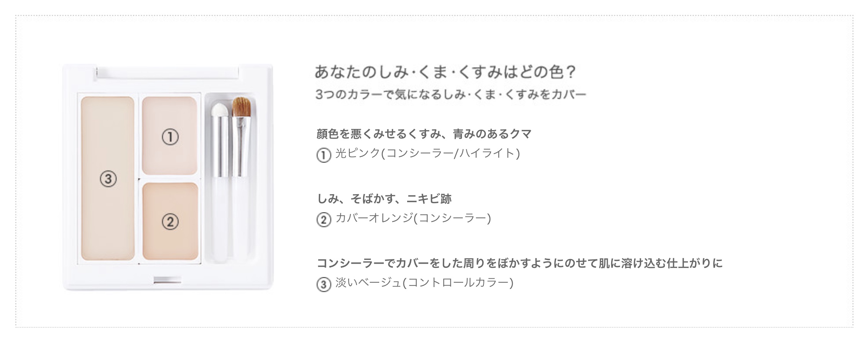Viewport: 868px width, 340px height.
Task: Click the bold line beginning コンシーラーでカバーをした
Action: [519, 263]
